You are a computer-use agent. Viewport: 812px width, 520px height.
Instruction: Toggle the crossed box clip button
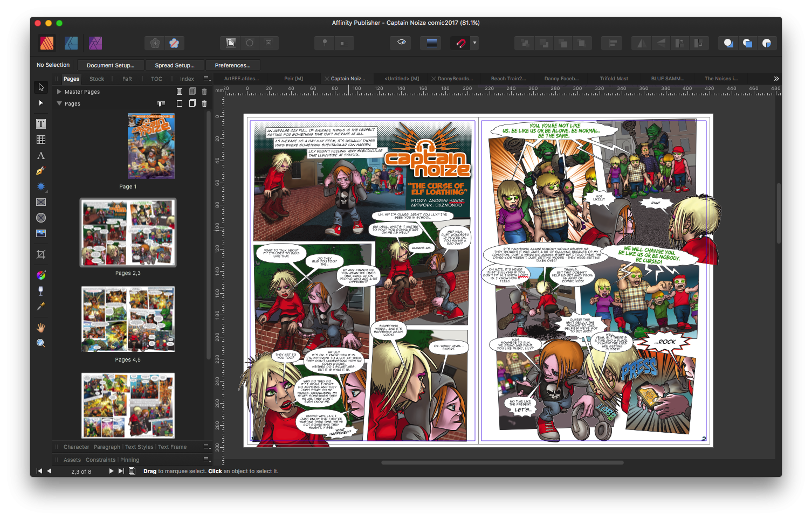(269, 43)
